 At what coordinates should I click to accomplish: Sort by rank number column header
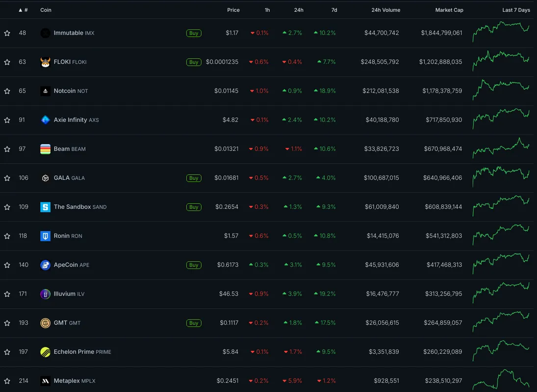click(x=23, y=10)
